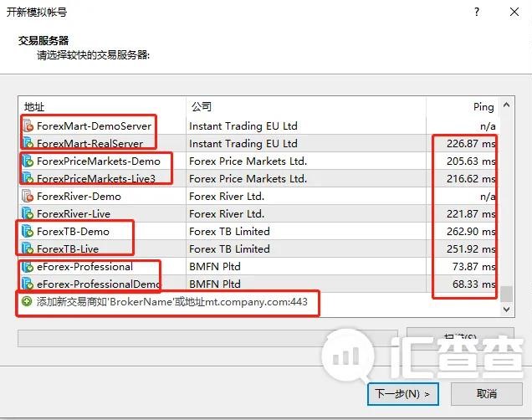The image size is (532, 420).
Task: Click the vertical scrollbar thumb
Action: [506, 294]
